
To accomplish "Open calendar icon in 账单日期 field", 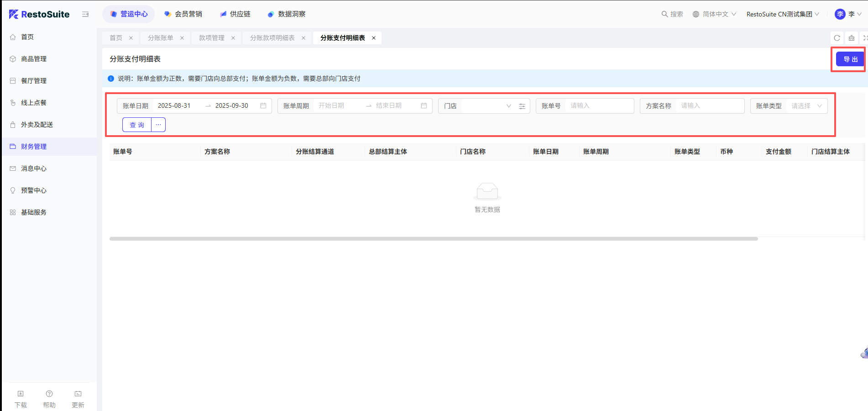I will coord(263,105).
